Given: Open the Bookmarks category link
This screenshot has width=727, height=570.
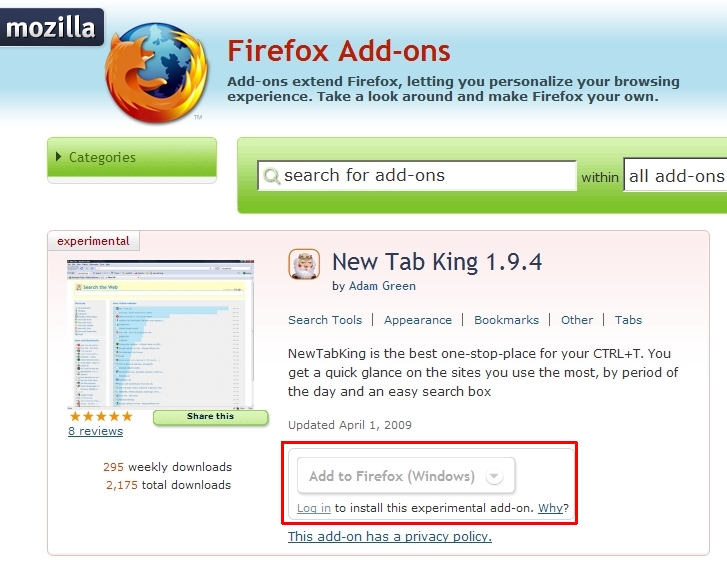Looking at the screenshot, I should [x=506, y=320].
